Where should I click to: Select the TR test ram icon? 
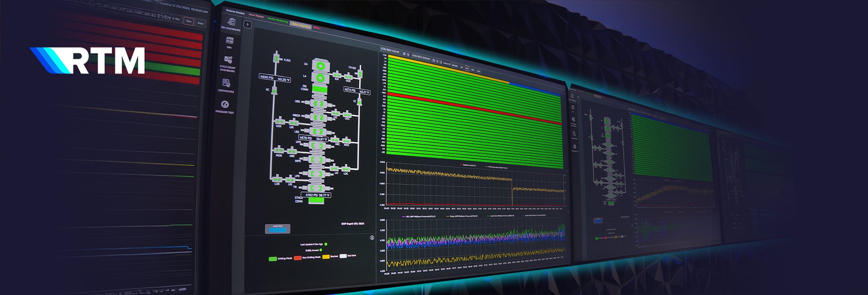tap(316, 188)
